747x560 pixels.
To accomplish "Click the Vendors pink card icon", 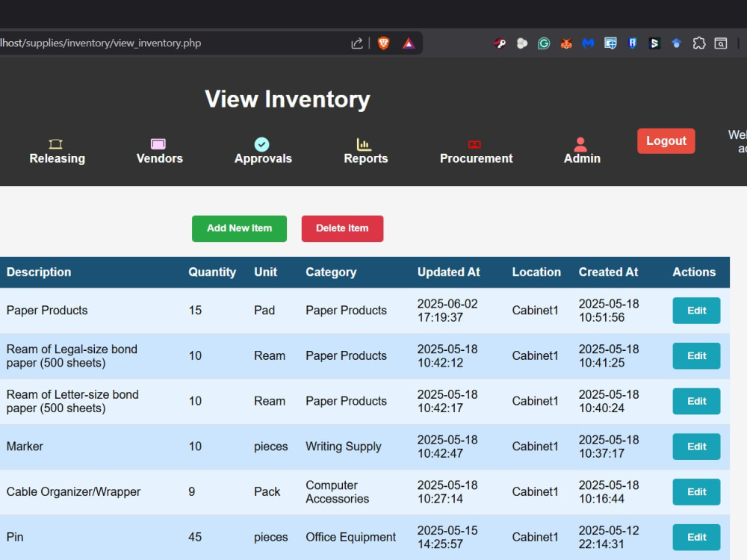I will click(158, 144).
